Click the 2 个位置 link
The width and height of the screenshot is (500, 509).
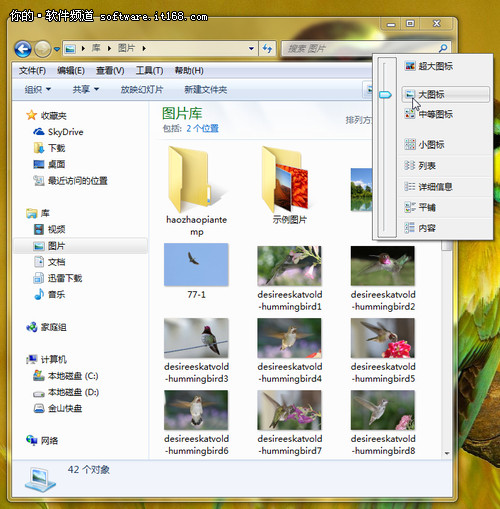(x=202, y=129)
